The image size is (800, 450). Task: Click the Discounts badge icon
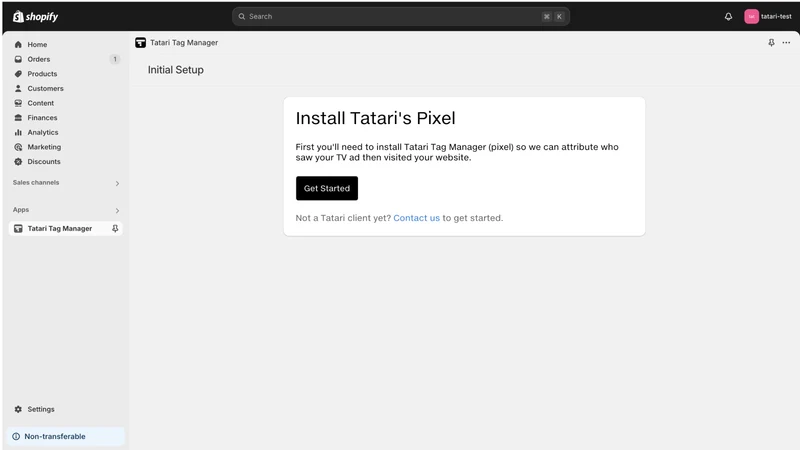pos(18,161)
